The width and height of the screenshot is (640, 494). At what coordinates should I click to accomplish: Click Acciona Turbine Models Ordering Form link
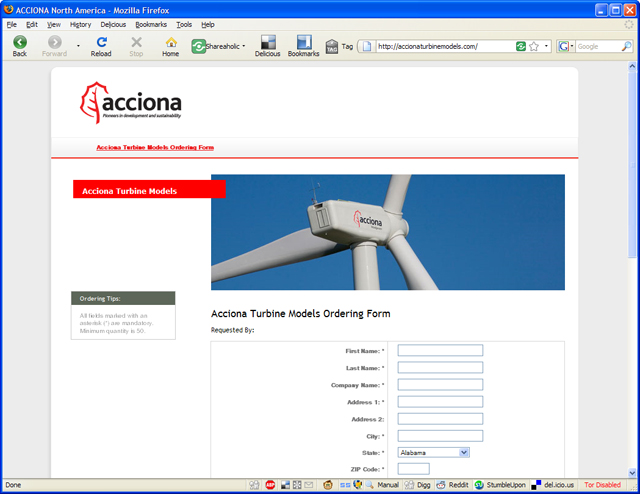pos(155,147)
